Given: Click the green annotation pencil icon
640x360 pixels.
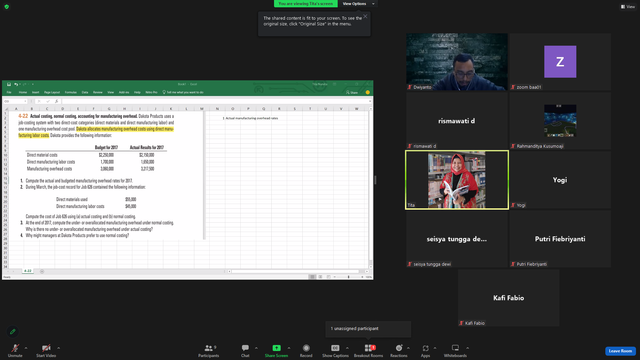Looking at the screenshot, I should click(x=13, y=331).
